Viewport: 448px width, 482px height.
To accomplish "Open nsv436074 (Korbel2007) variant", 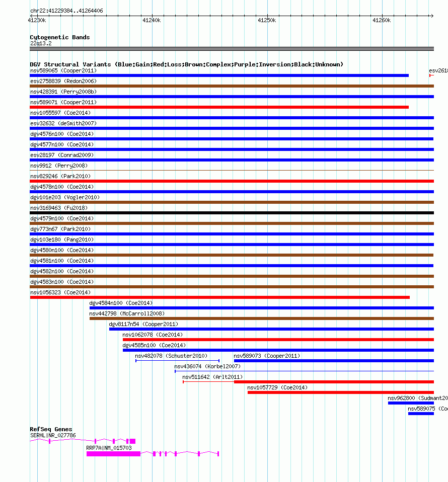I will pyautogui.click(x=207, y=366).
